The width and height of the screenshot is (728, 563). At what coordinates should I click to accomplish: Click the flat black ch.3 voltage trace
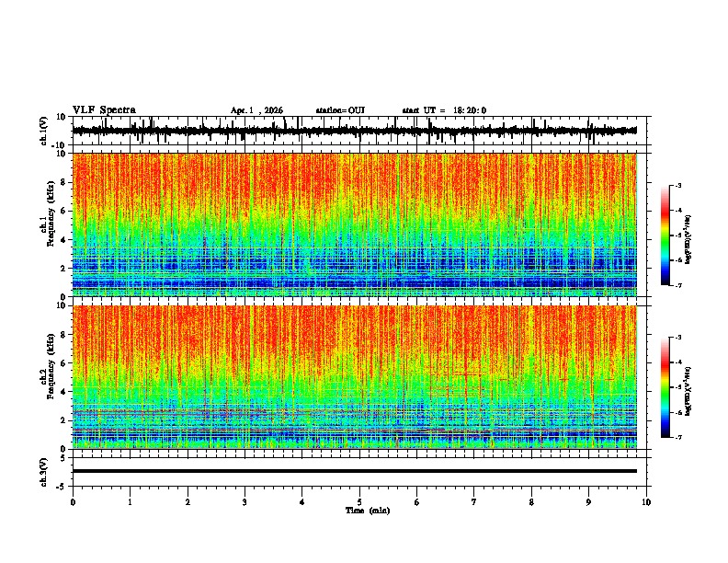[x=355, y=471]
